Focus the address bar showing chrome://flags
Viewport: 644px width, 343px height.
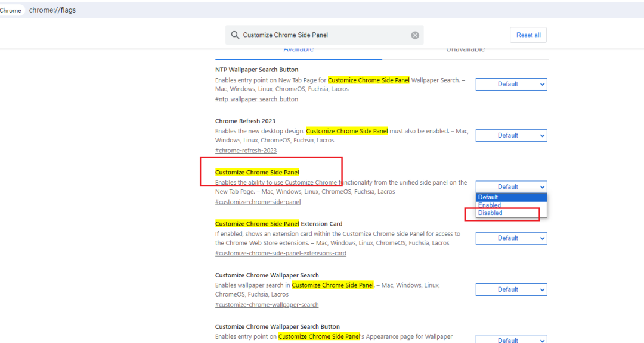52,10
